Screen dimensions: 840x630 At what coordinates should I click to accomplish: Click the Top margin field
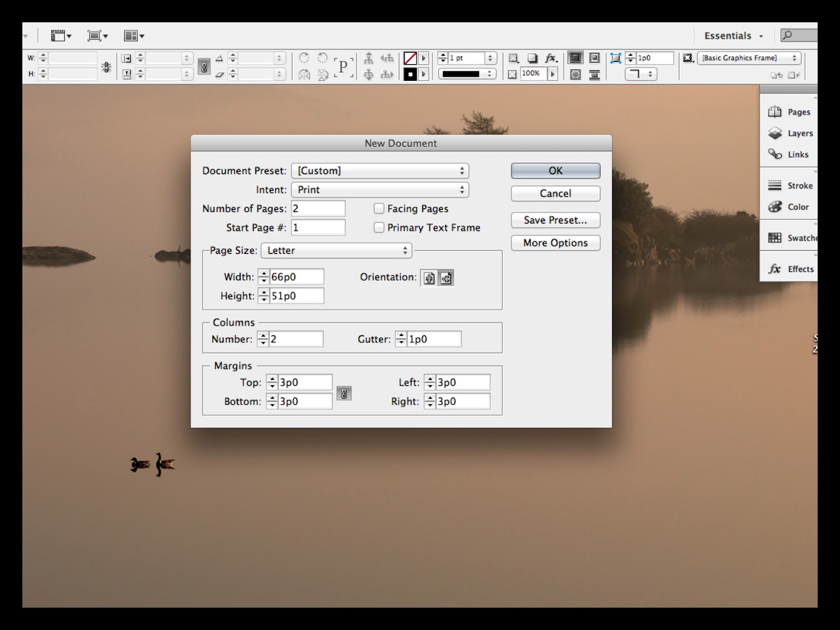pyautogui.click(x=306, y=382)
